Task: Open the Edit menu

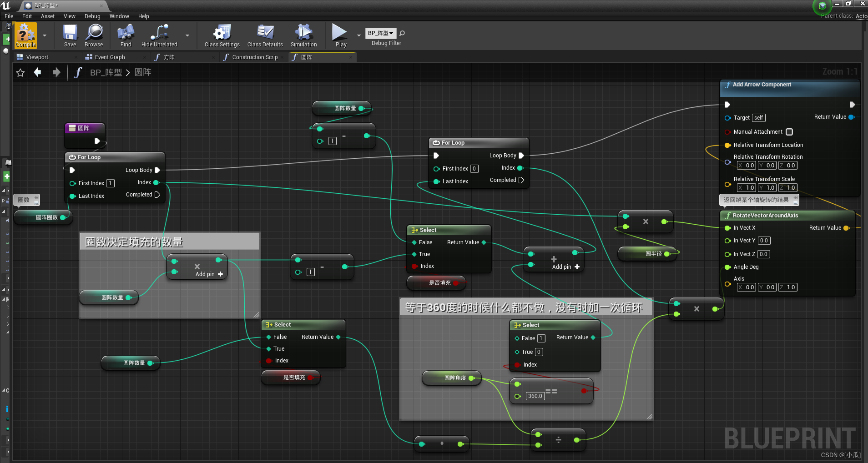Action: 27,16
